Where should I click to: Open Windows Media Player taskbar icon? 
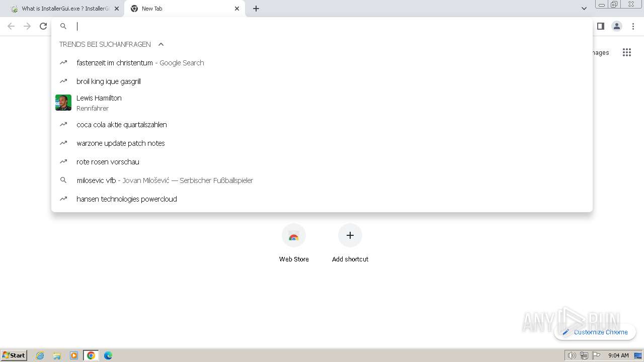coord(74,355)
